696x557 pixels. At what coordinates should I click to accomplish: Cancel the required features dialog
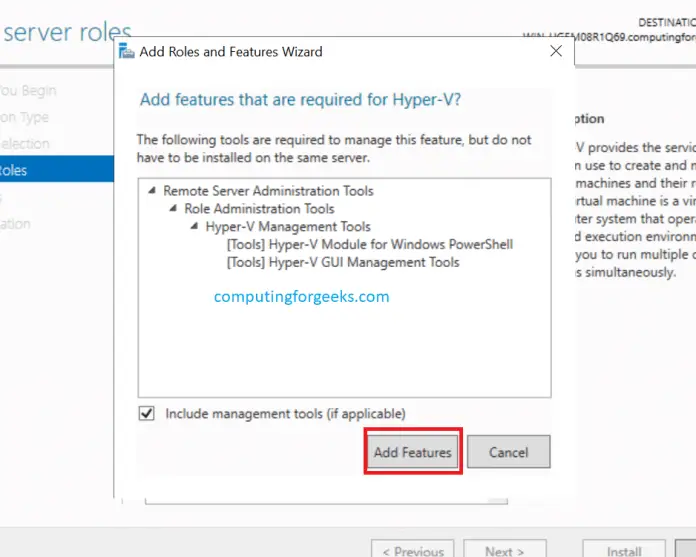point(508,452)
